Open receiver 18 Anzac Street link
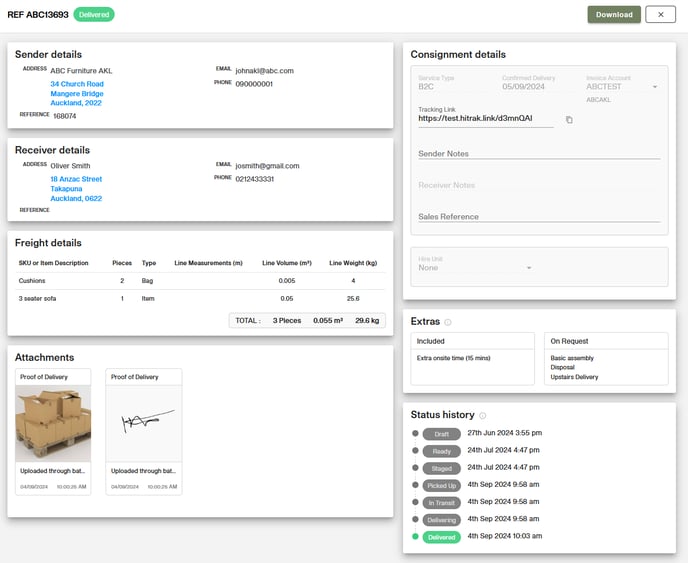The image size is (688, 563). (x=76, y=179)
